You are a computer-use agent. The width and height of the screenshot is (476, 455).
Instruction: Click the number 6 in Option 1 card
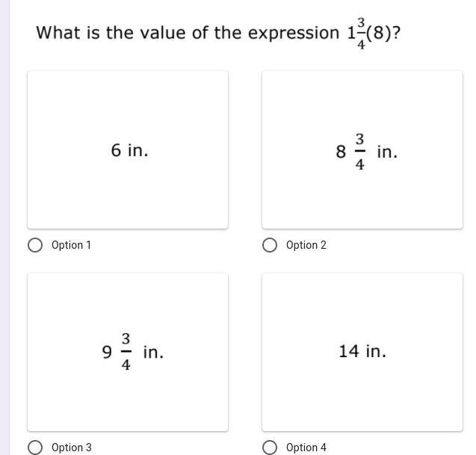[116, 150]
